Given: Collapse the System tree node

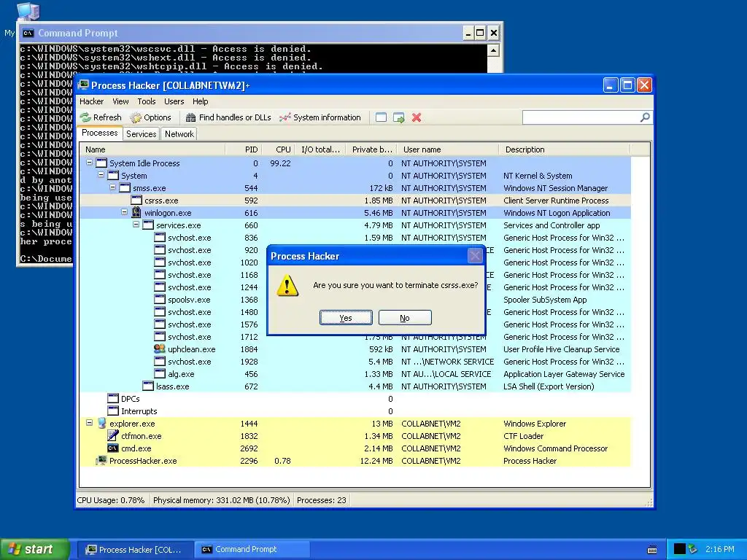Looking at the screenshot, I should coord(101,175).
